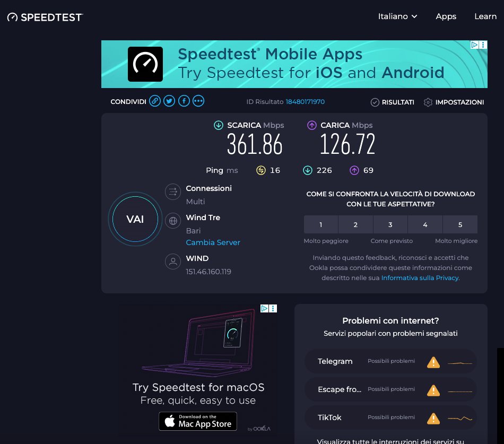
Task: Open the Italiano language dropdown
Action: 397,16
